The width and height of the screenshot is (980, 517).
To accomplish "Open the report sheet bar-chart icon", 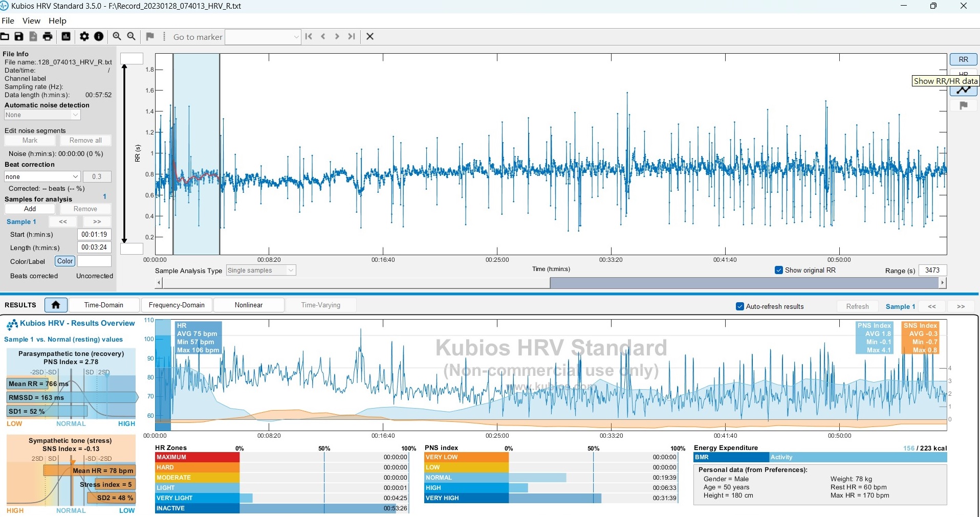I will tap(66, 36).
